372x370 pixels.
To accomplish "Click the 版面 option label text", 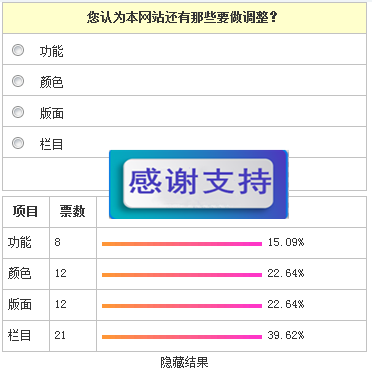I will (52, 113).
